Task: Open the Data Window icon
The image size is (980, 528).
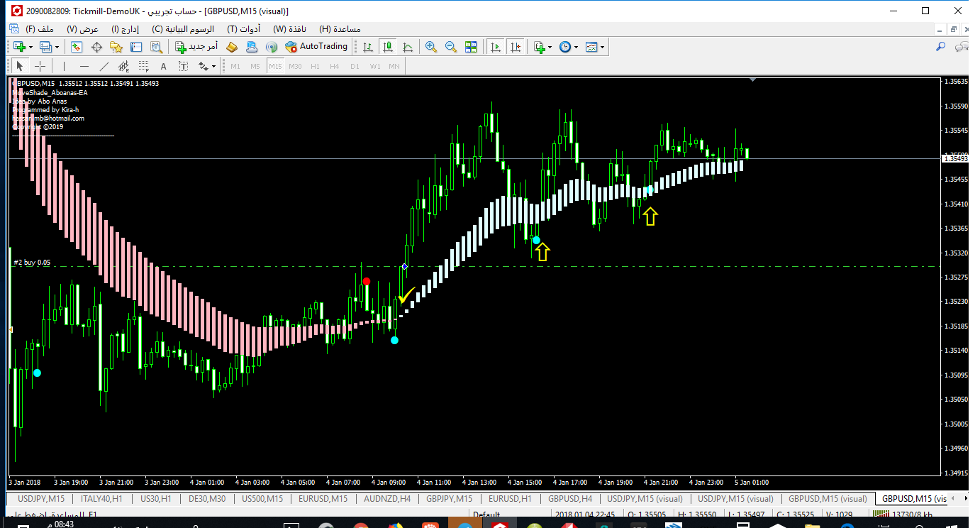Action: pyautogui.click(x=96, y=47)
